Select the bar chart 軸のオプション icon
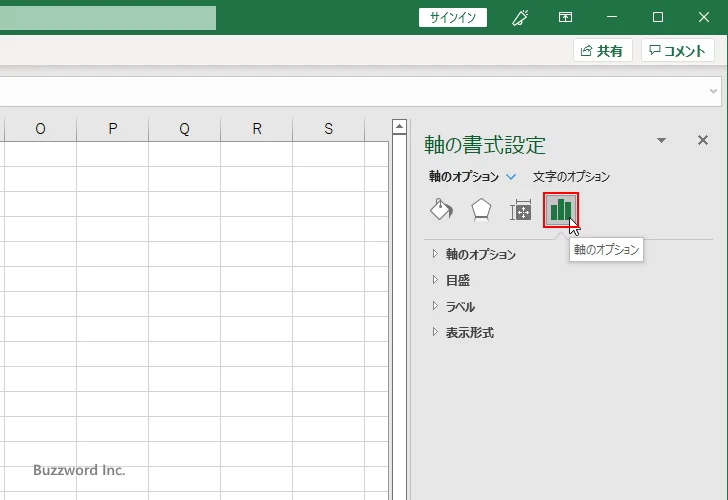The image size is (728, 500). pos(561,209)
